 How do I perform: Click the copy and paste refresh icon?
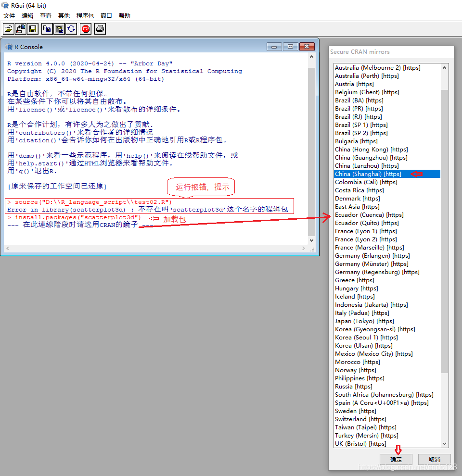click(x=71, y=29)
